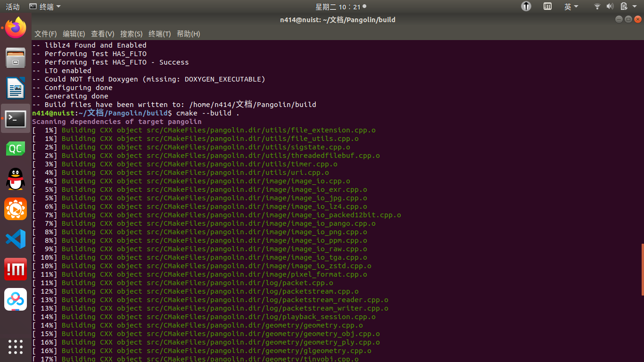Screen dimensions: 644x362
Task: Open the power system menu arrow
Action: click(x=635, y=7)
